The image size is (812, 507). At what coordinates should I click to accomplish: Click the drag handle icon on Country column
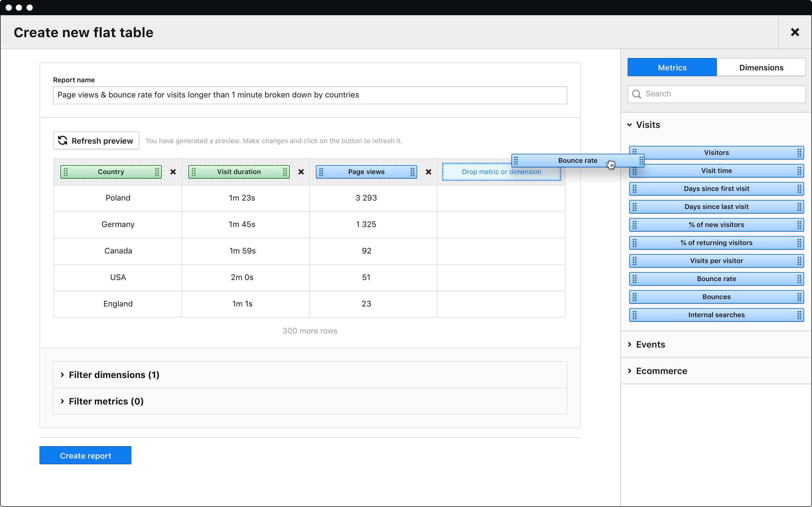66,171
